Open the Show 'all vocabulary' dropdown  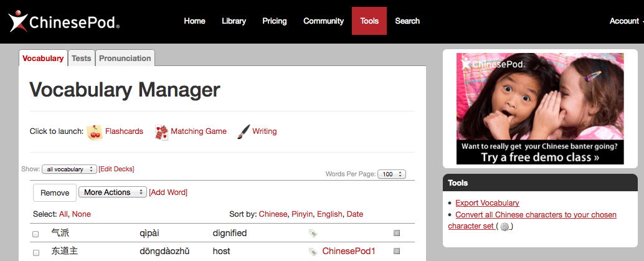[x=69, y=169]
